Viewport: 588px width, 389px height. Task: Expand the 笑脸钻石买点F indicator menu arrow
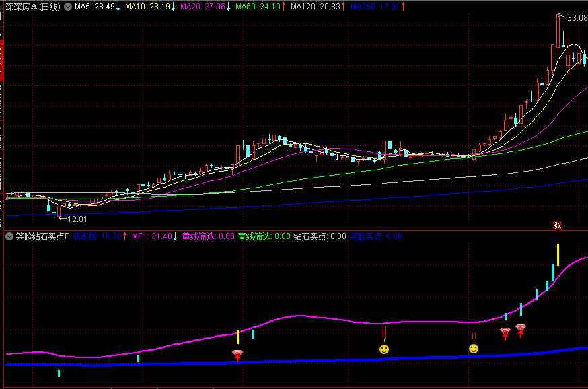[9, 236]
